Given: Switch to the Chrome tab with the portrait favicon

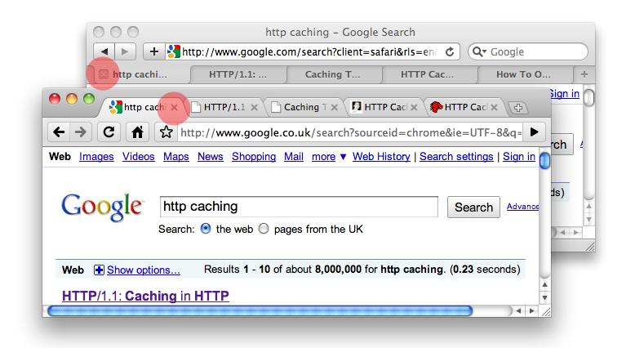Looking at the screenshot, I should click(x=384, y=107).
